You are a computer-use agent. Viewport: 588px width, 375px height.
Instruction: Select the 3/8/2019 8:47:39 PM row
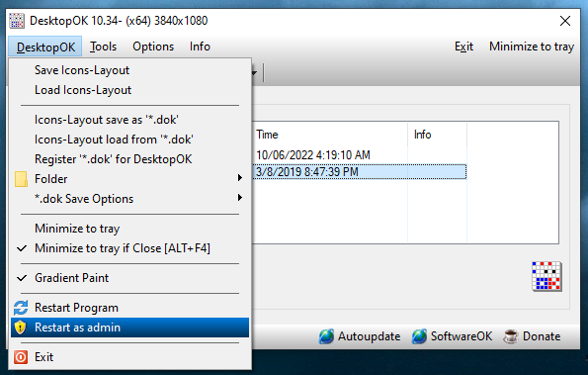click(360, 172)
